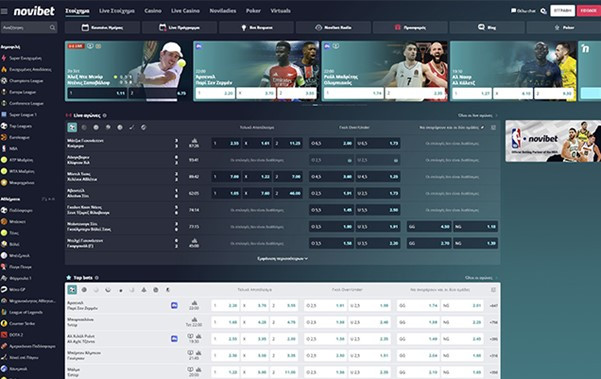
Task: Click the magnifier icon in sidebar search
Action: 52,28
